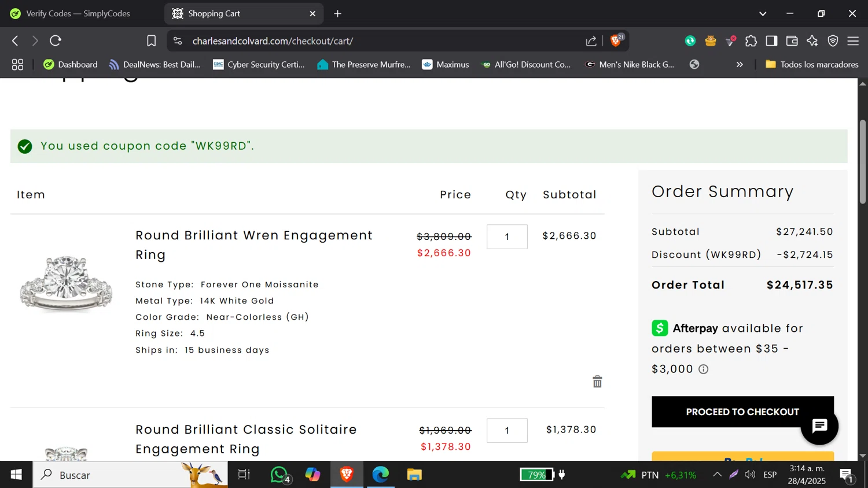Open a new browser tab
Image resolution: width=868 pixels, height=488 pixels.
(x=338, y=13)
